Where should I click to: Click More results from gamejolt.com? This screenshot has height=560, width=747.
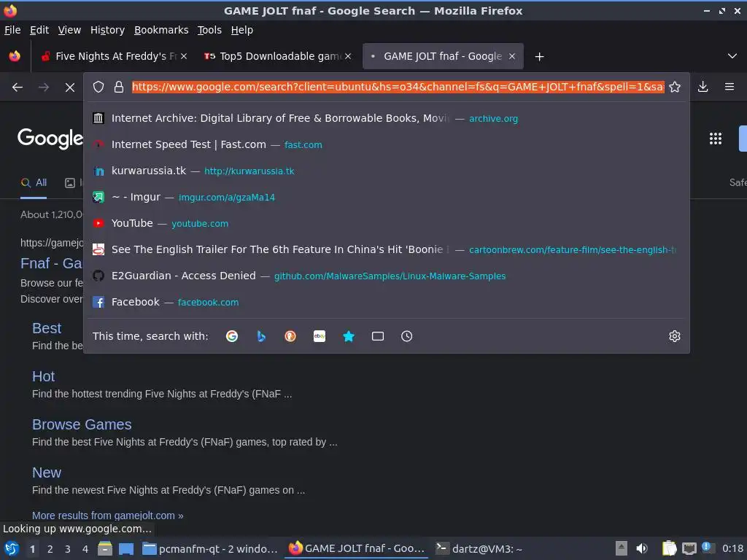click(108, 516)
